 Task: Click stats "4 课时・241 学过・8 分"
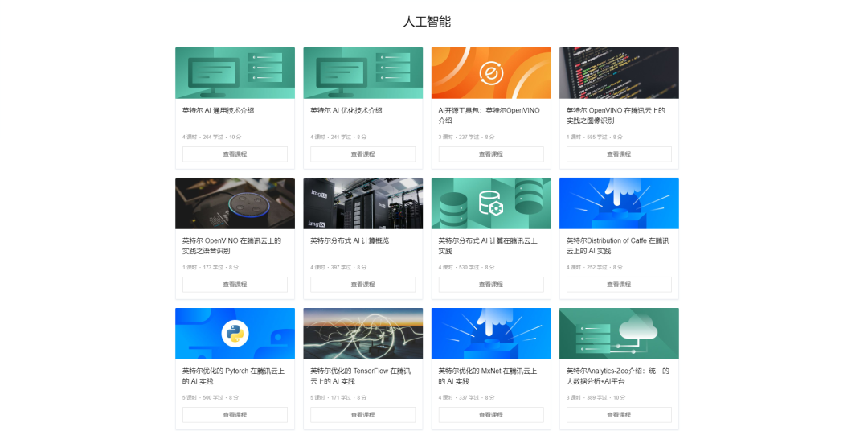(x=338, y=137)
